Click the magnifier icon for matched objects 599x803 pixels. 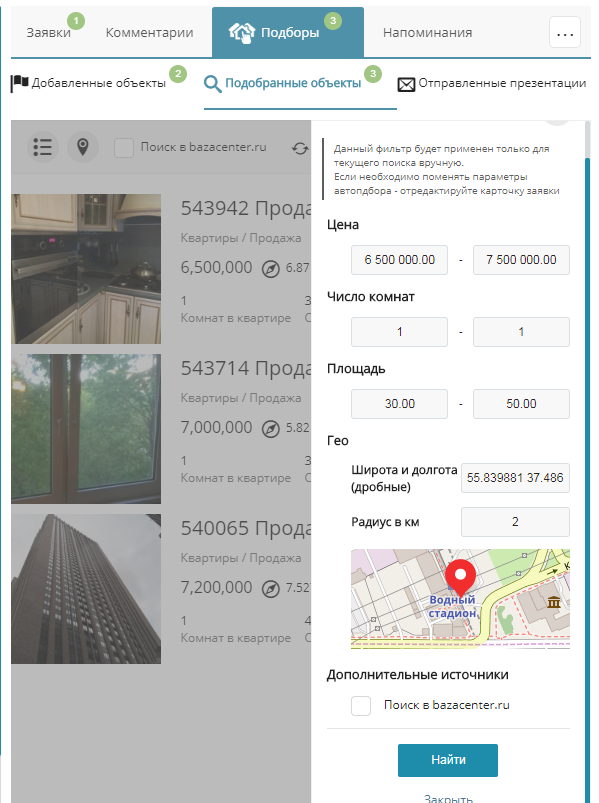[x=212, y=84]
